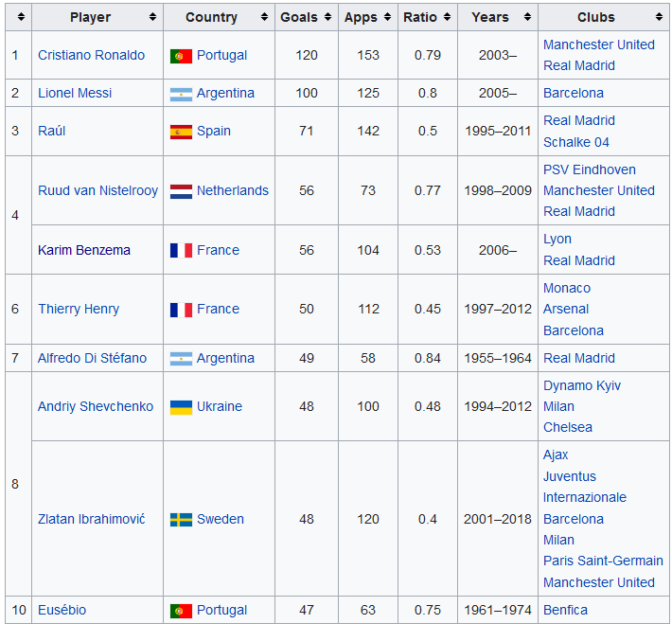Open Manchester United link in Ronaldo row

(x=599, y=45)
